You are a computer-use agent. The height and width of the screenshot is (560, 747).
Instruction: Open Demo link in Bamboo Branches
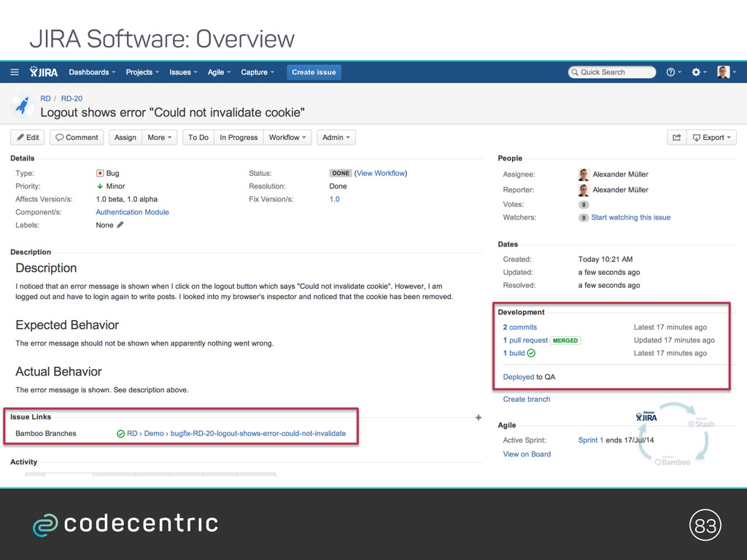[154, 434]
